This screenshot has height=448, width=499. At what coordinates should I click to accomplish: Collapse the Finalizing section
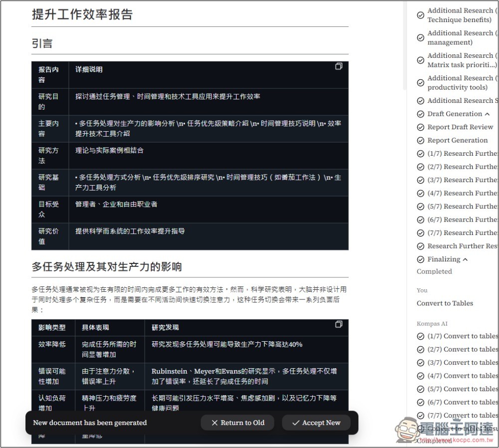pos(465,259)
